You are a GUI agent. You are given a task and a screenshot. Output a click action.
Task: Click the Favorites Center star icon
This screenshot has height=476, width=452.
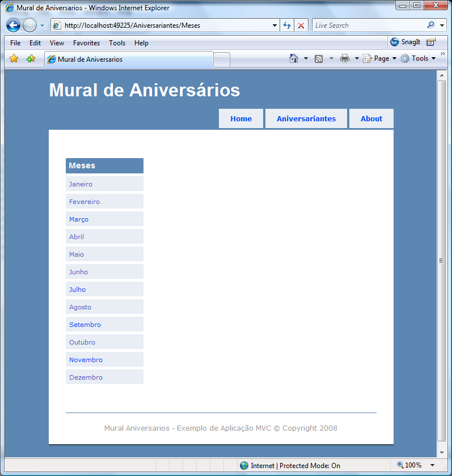pos(14,59)
